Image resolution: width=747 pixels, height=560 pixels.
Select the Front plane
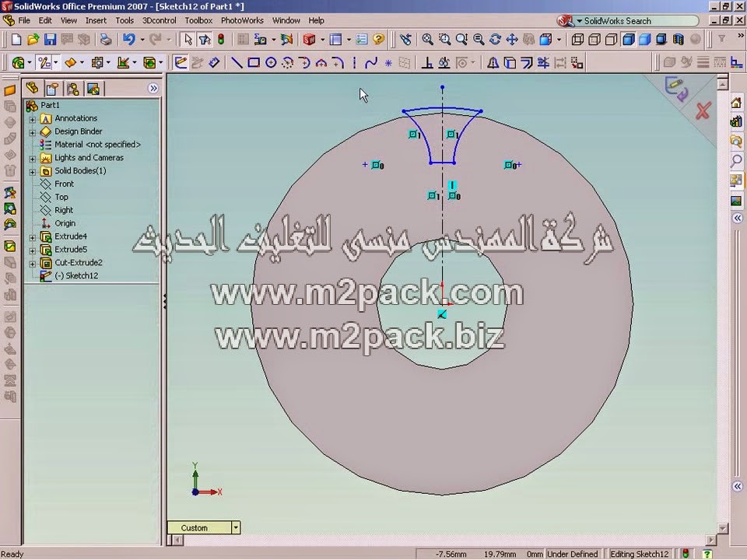[64, 184]
